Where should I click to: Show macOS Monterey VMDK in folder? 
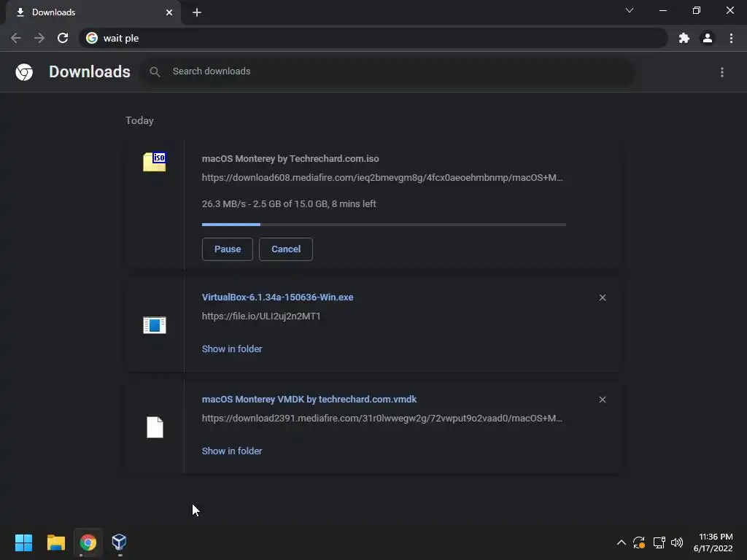(232, 451)
